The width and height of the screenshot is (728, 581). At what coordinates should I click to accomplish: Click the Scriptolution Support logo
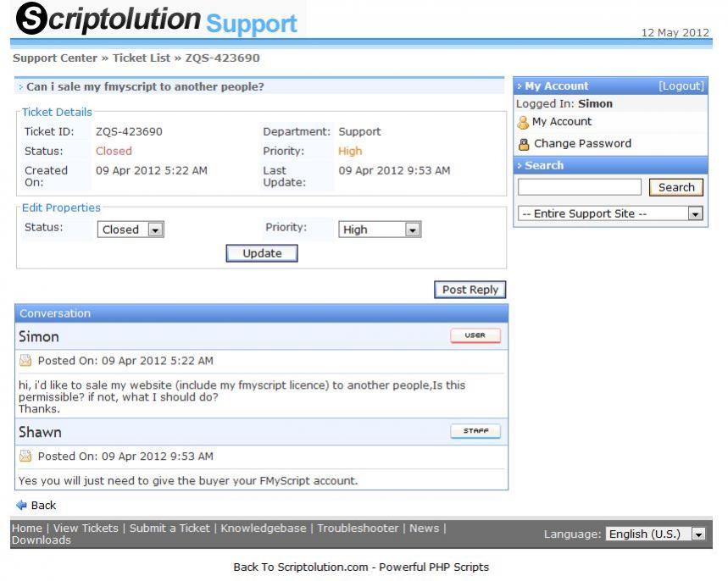coord(157,19)
